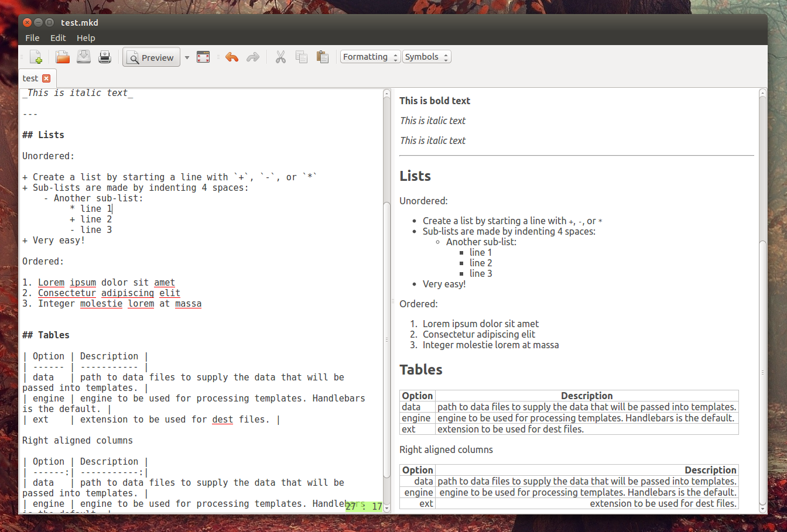
Task: Click 'Ordered:' line in the preview
Action: pyautogui.click(x=419, y=304)
